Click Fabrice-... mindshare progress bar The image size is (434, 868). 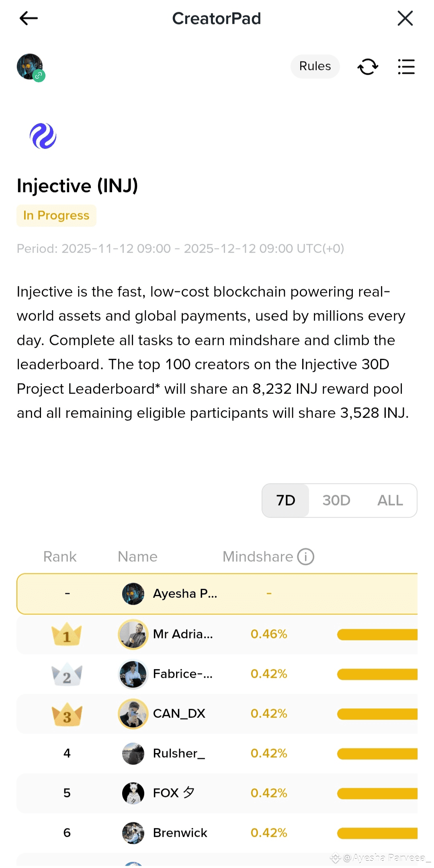[377, 674]
